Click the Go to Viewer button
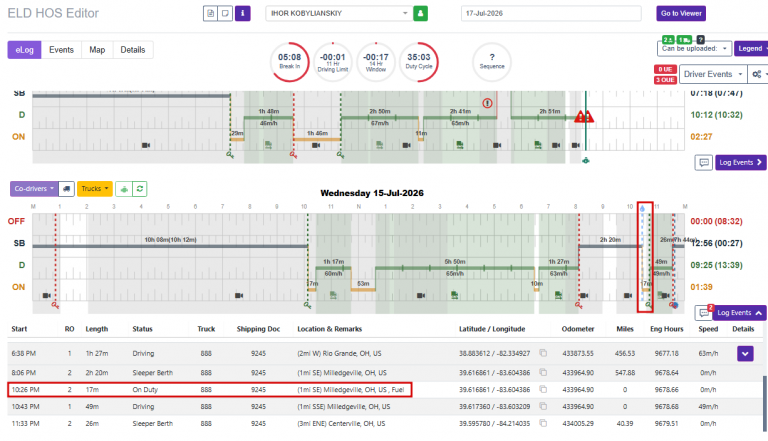768x441 pixels. (681, 13)
